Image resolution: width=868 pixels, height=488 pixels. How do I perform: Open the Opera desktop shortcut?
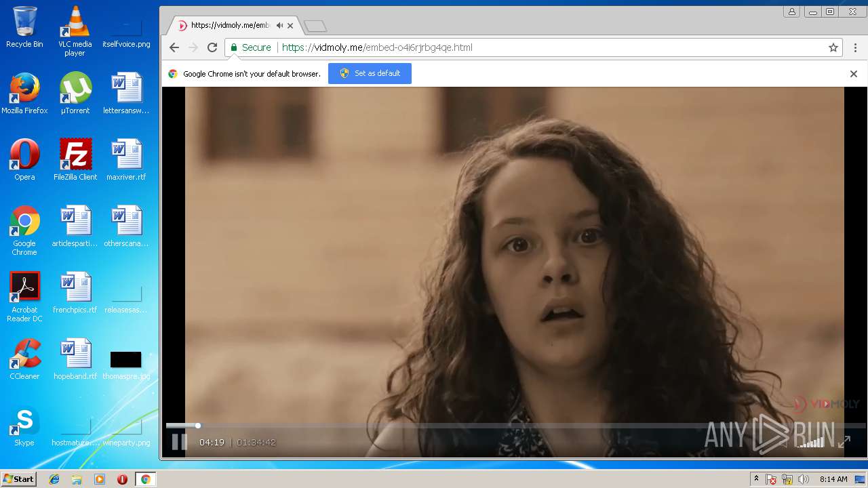coord(24,160)
